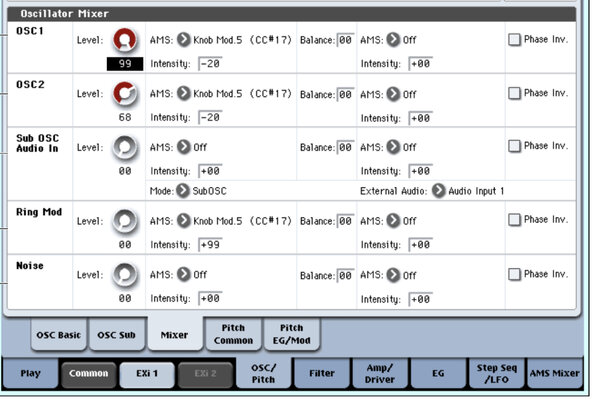The image size is (594, 400).
Task: Enable Phase Inv. for OSC1
Action: click(514, 39)
